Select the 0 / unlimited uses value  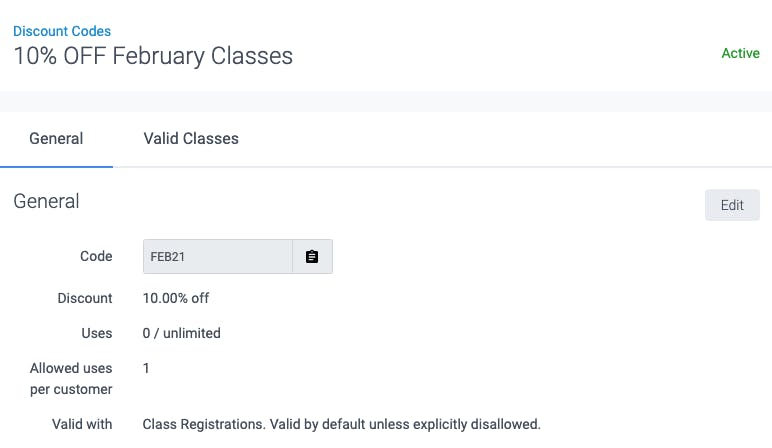coord(182,333)
